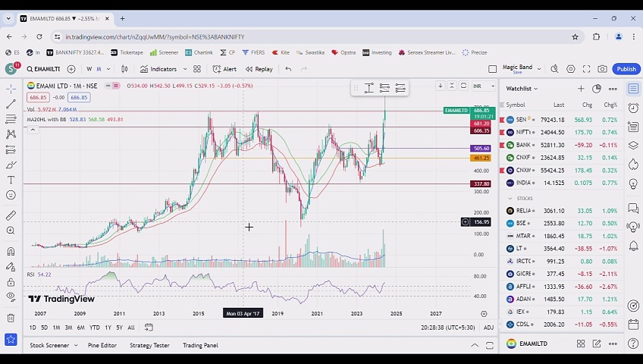Viewport: 643px width, 364px height.
Task: Select the W weekly interval
Action: tap(89, 69)
